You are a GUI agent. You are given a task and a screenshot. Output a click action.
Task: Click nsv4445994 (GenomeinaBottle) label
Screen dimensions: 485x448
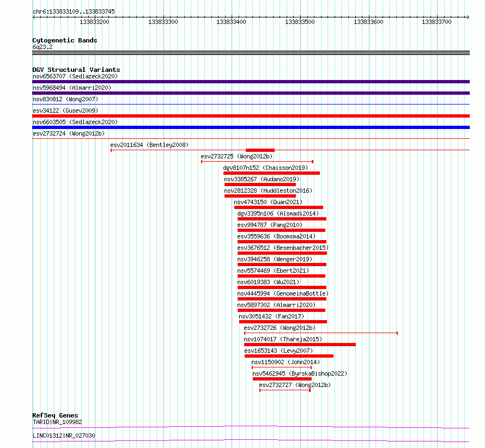click(283, 293)
